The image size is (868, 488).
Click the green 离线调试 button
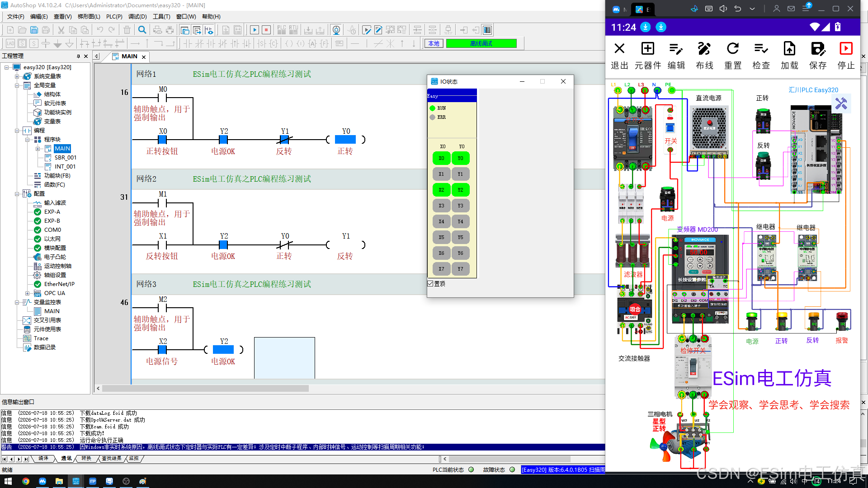pyautogui.click(x=481, y=43)
